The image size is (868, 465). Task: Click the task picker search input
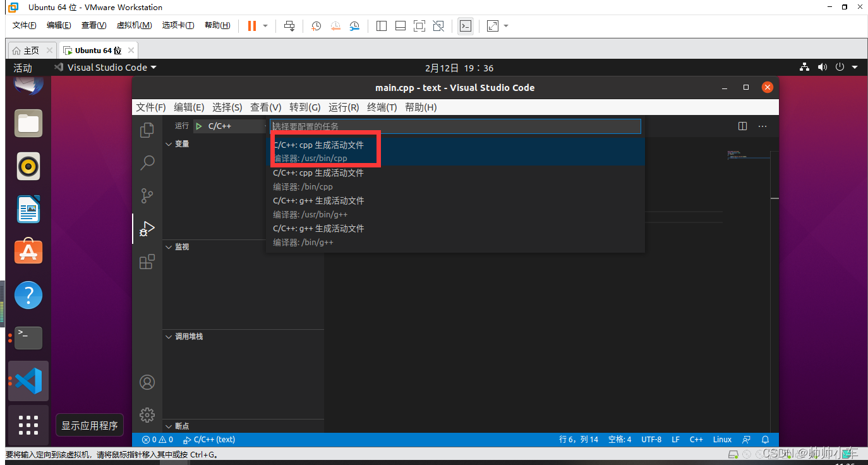tap(455, 126)
